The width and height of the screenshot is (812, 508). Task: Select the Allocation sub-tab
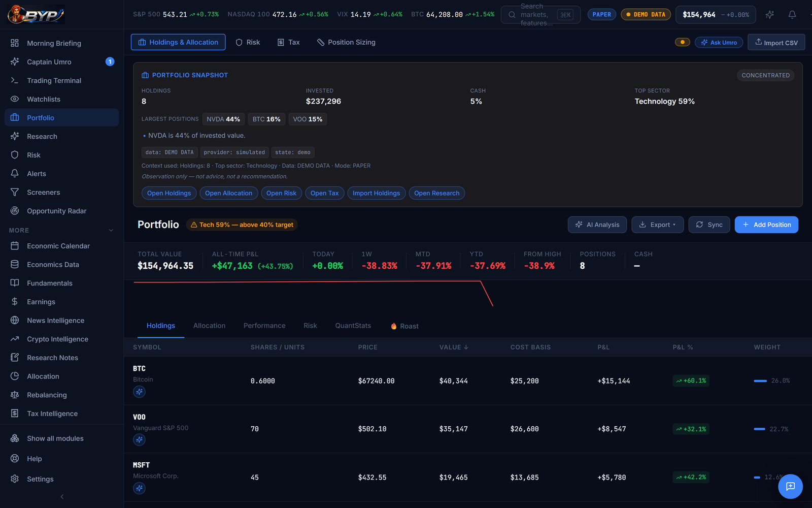click(x=209, y=326)
